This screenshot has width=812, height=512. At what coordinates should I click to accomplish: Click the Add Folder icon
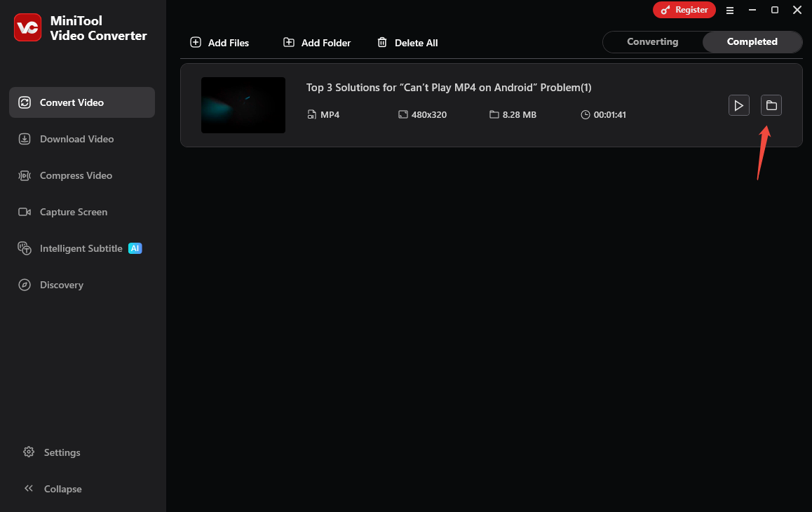click(288, 42)
